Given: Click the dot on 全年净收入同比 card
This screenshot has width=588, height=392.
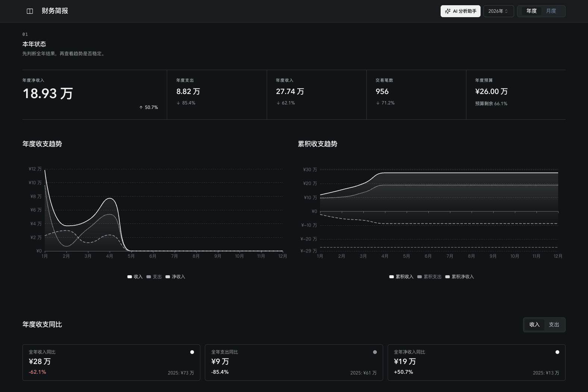Looking at the screenshot, I should (x=557, y=352).
